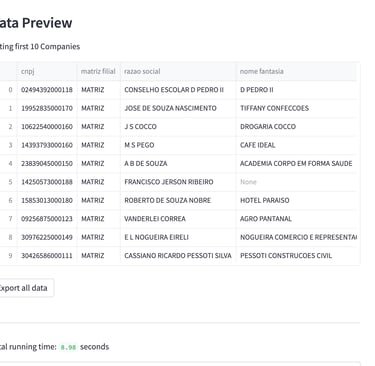This screenshot has height=366, width=375.
Task: Sort by the cnpj column header
Action: tap(47, 71)
